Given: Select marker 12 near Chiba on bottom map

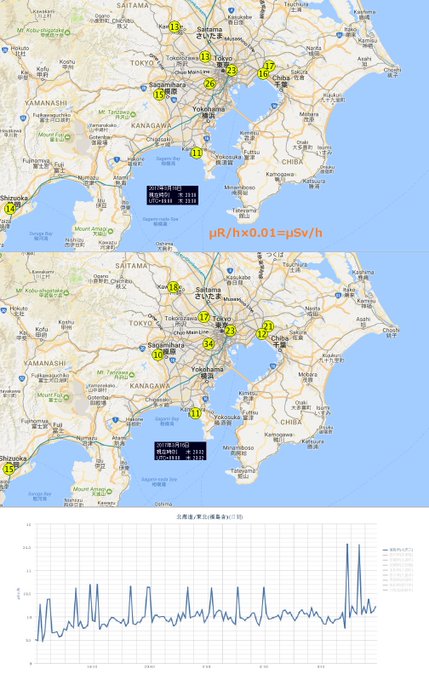Looking at the screenshot, I should [x=261, y=334].
